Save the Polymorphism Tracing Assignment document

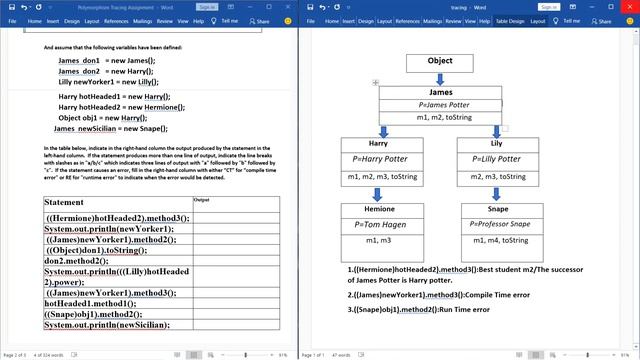(x=11, y=7)
